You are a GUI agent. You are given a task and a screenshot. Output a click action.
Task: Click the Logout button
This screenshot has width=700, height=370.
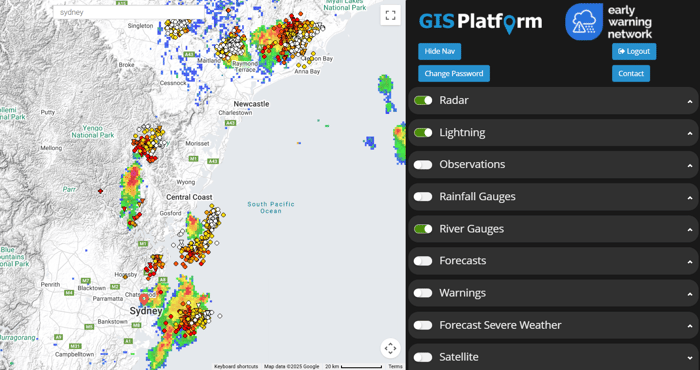[x=634, y=51]
